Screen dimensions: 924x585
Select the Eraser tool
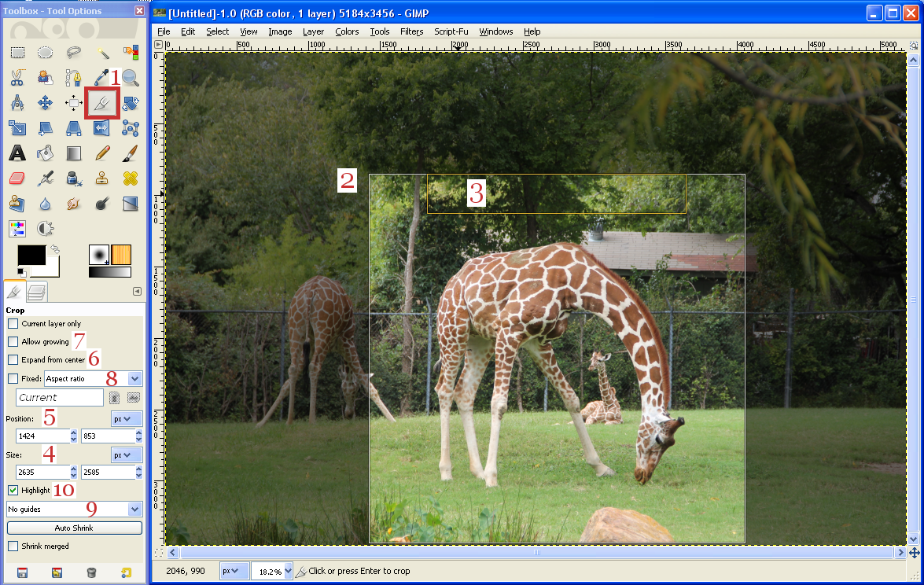tap(17, 178)
